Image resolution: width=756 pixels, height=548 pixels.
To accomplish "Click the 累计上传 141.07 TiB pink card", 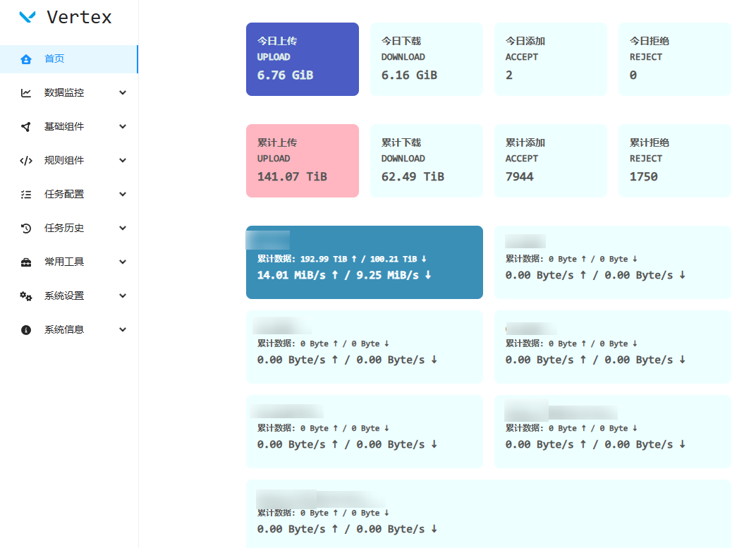I will (302, 161).
